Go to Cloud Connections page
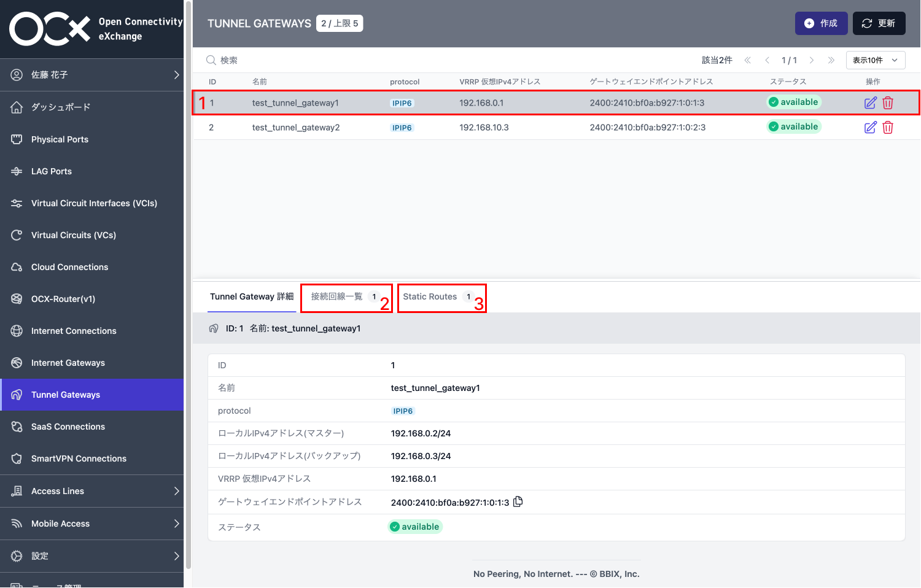Image resolution: width=921 pixels, height=588 pixels. (x=69, y=267)
